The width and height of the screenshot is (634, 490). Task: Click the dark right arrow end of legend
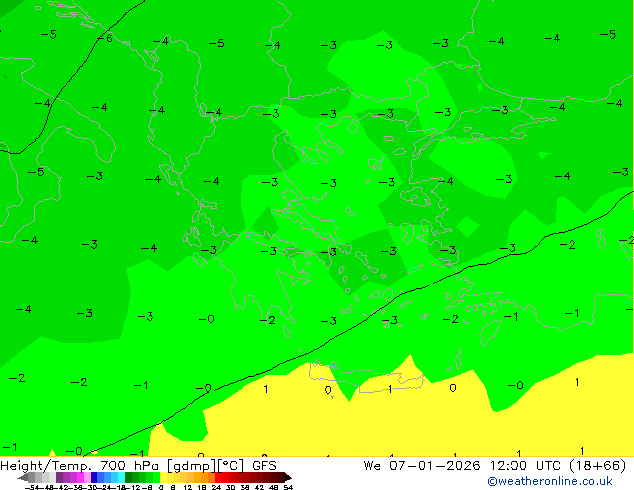coord(287,477)
